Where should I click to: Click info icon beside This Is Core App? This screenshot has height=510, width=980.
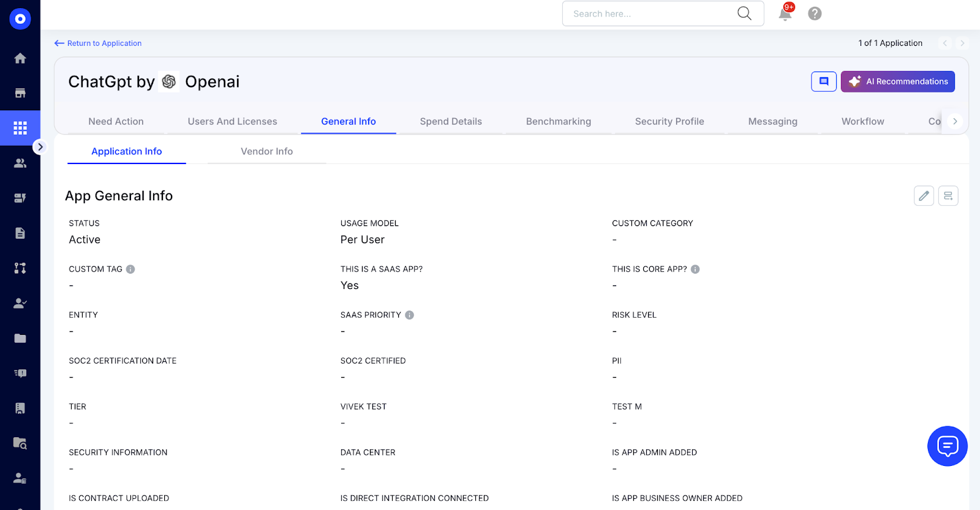pos(695,269)
